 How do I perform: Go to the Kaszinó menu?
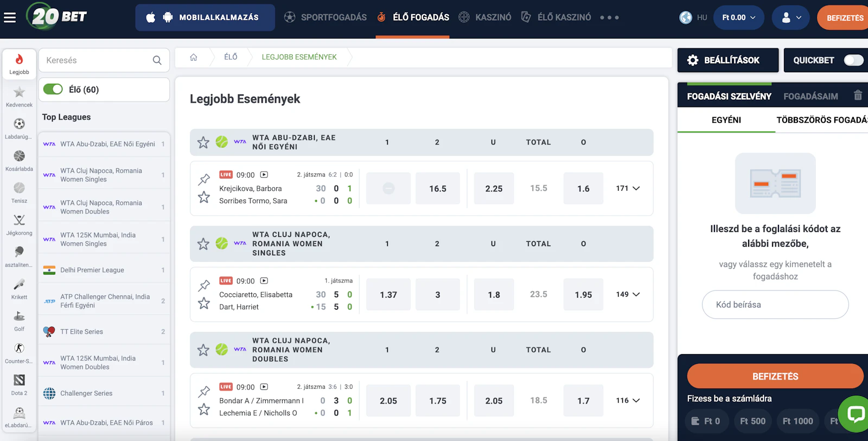pyautogui.click(x=485, y=17)
